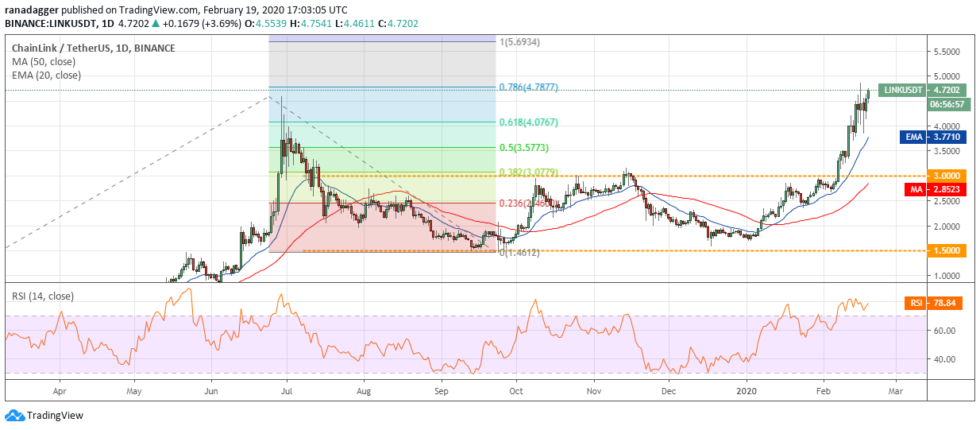Select the EMA (20, close) indicator legend
Image resolution: width=980 pixels, height=430 pixels.
click(46, 76)
